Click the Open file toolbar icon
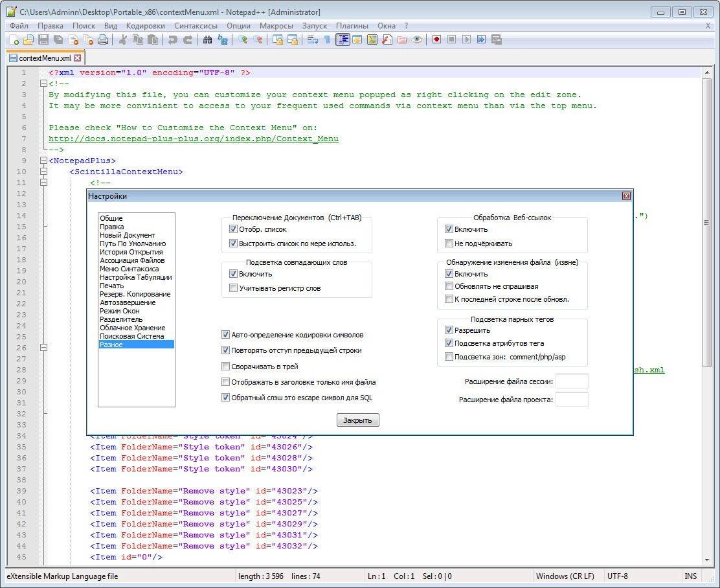 point(28,40)
